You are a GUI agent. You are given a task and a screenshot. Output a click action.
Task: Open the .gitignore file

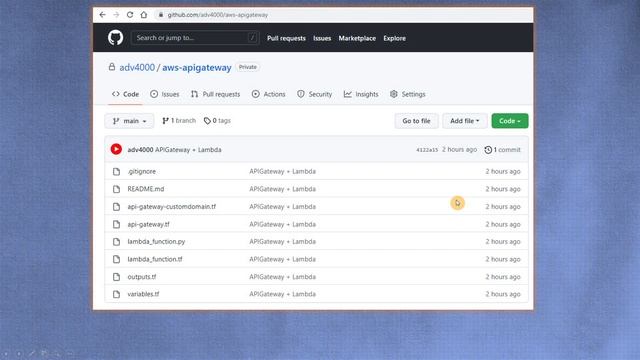click(142, 171)
